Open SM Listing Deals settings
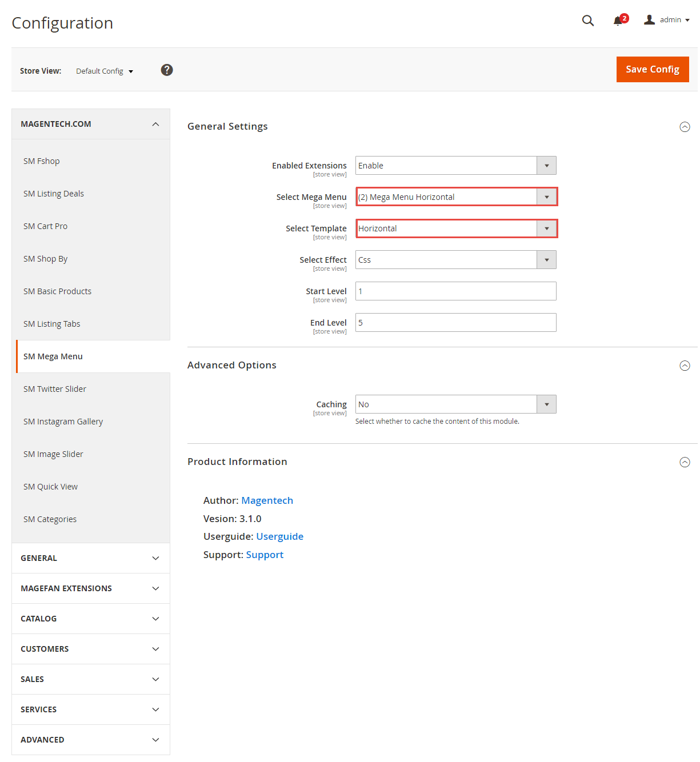This screenshot has height=762, width=700. click(54, 194)
